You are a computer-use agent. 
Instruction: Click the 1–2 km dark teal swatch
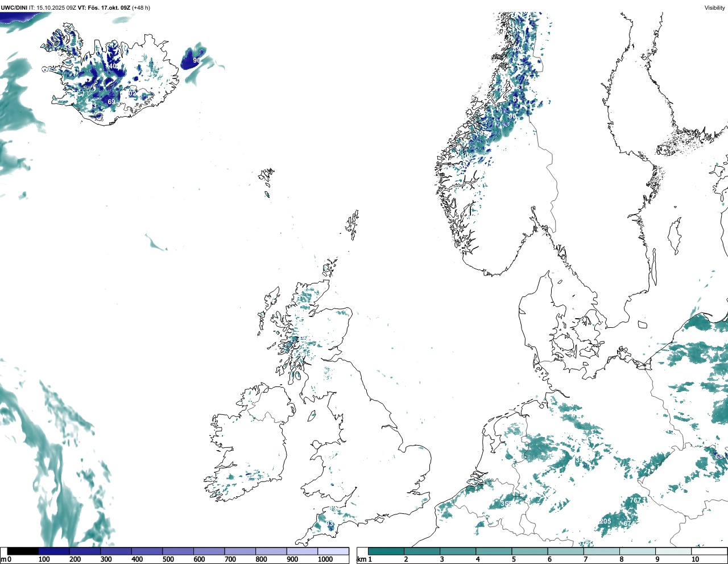point(386,551)
